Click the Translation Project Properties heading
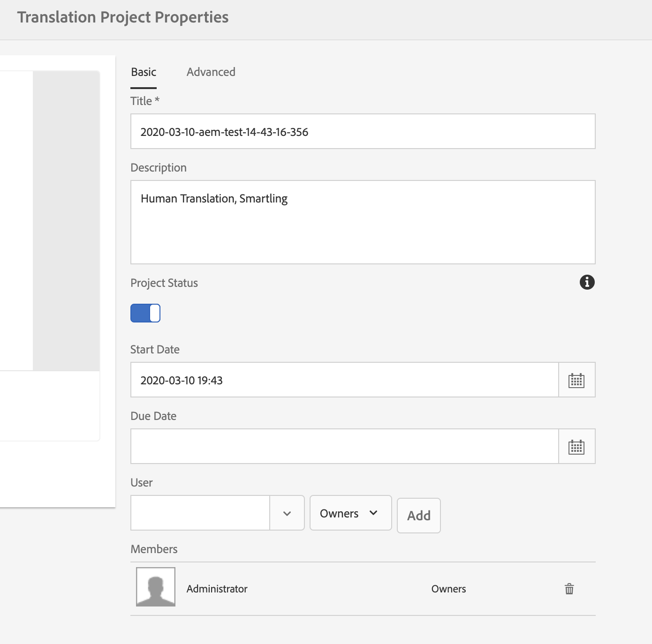Viewport: 652px width, 644px height. (x=123, y=17)
